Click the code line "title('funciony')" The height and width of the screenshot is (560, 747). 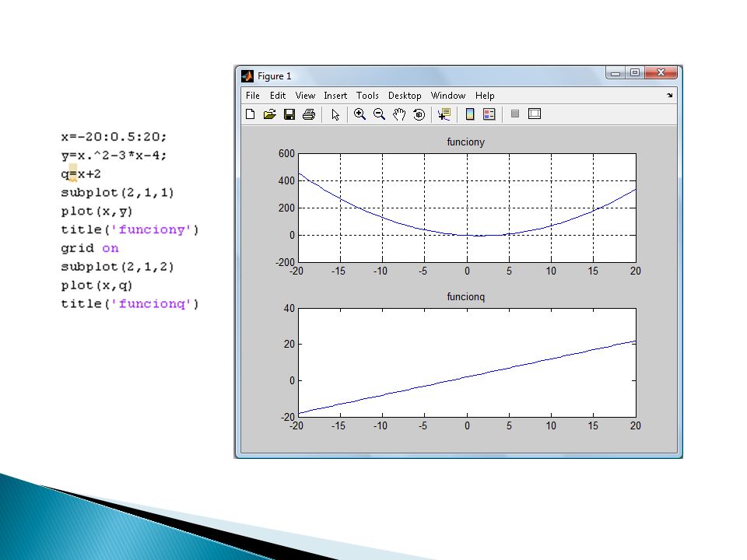(130, 229)
